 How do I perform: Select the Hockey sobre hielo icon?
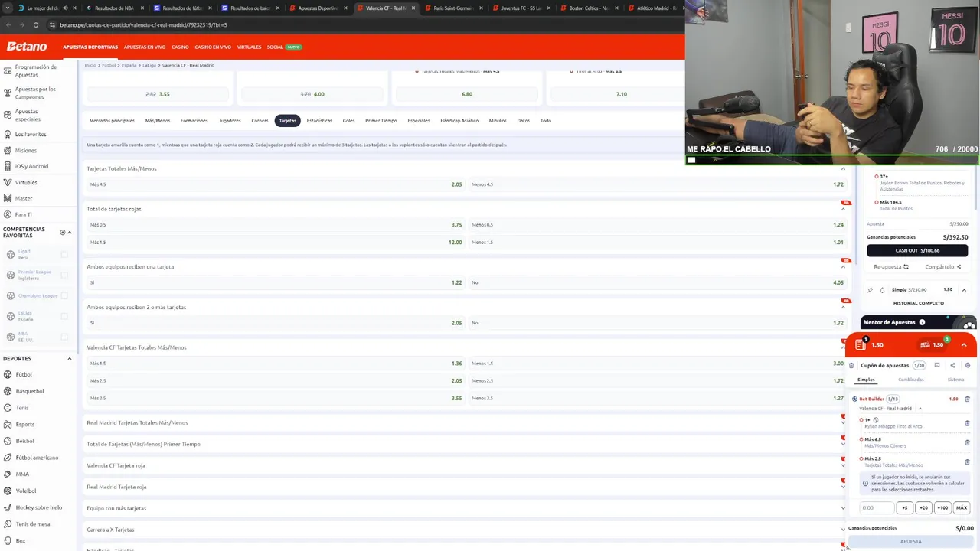click(x=8, y=507)
